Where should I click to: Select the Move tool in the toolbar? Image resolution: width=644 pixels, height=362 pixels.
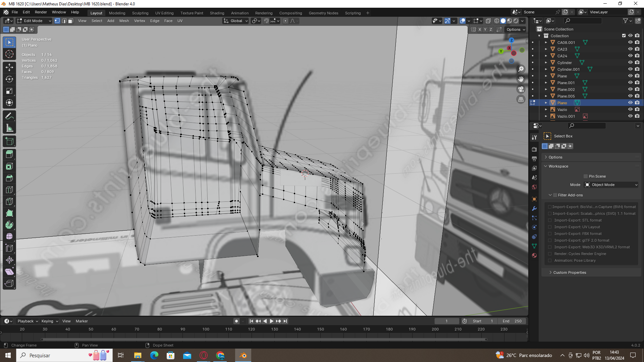[9, 67]
